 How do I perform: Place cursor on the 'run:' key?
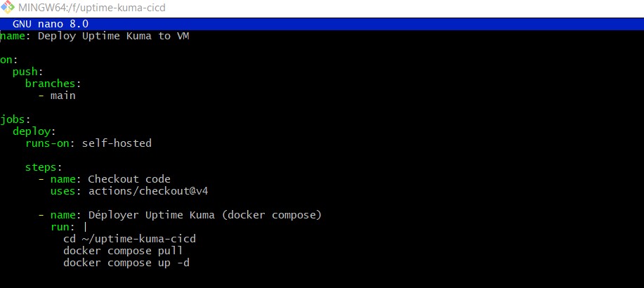(63, 227)
